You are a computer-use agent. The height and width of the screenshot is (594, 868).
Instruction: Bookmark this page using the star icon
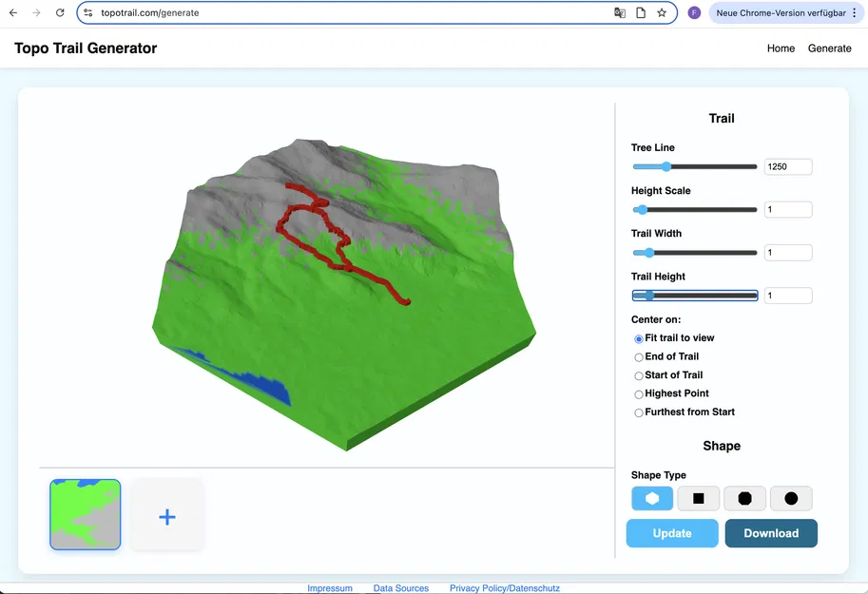tap(663, 12)
